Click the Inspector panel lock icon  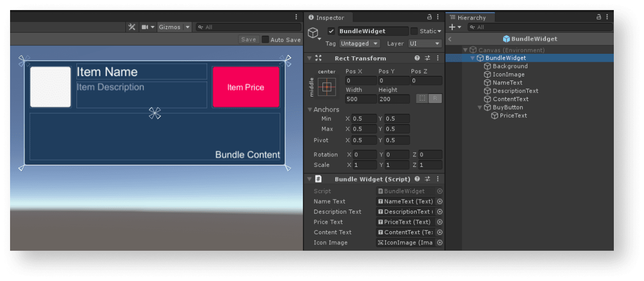(429, 17)
